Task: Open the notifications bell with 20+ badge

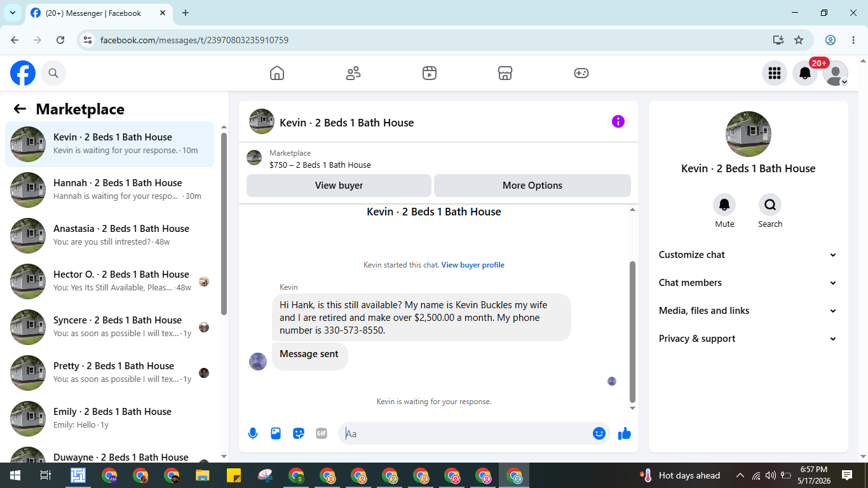Action: [x=805, y=73]
